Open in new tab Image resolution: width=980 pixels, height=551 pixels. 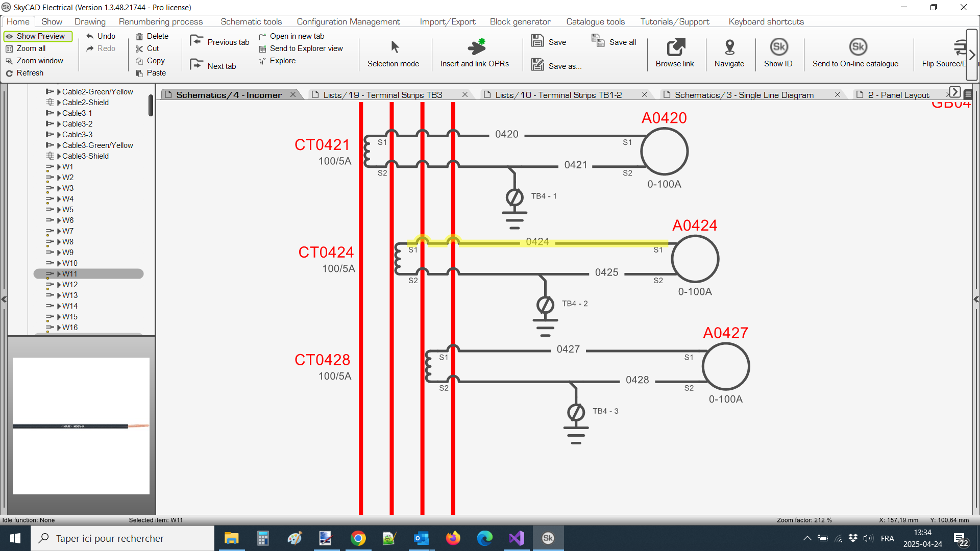pyautogui.click(x=291, y=36)
